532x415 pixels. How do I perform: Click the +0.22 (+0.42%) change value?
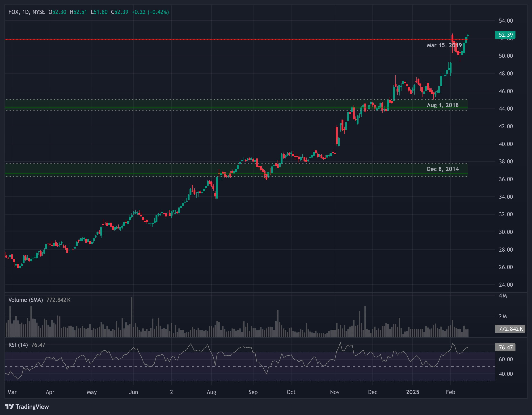(150, 12)
